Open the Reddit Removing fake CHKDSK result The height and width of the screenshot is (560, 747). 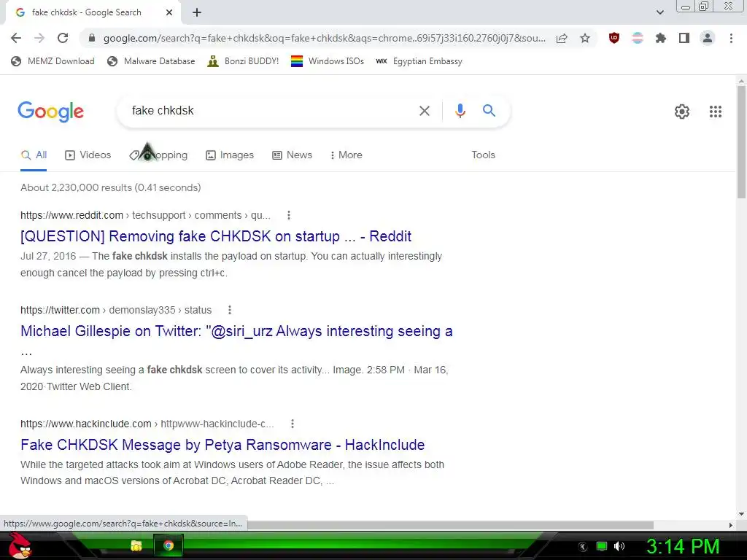coord(216,236)
